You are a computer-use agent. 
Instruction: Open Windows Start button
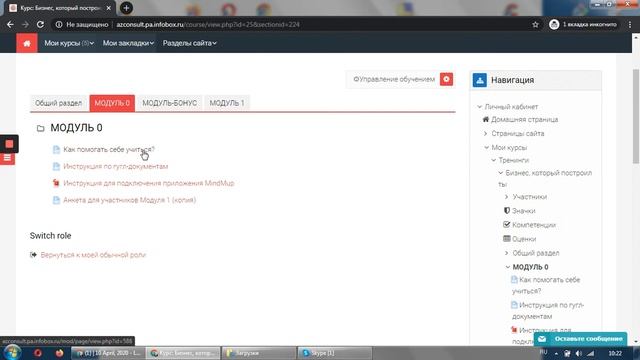(12, 353)
